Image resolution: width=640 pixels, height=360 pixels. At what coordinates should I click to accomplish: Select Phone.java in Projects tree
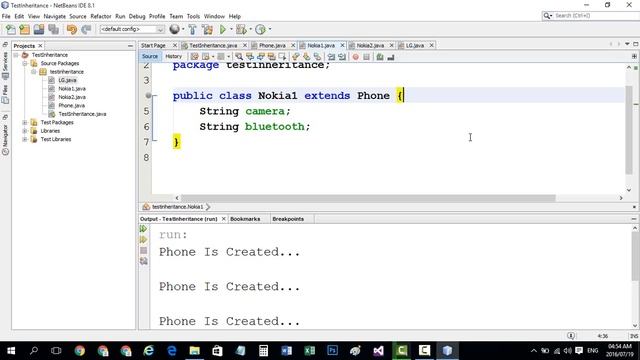pyautogui.click(x=71, y=106)
